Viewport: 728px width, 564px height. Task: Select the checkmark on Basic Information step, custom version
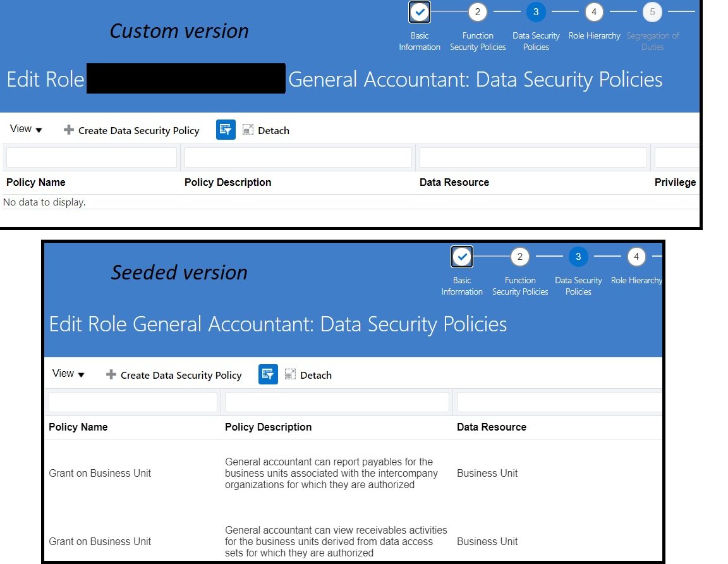419,12
